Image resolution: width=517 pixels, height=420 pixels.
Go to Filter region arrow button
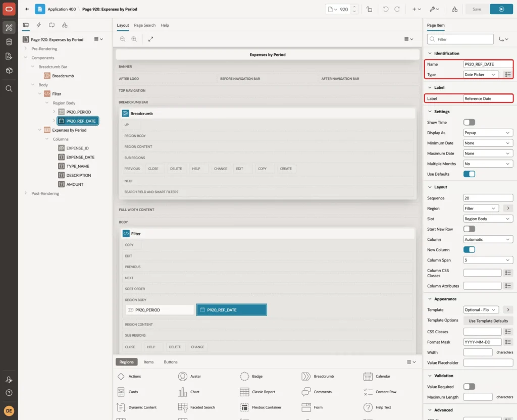click(x=508, y=208)
